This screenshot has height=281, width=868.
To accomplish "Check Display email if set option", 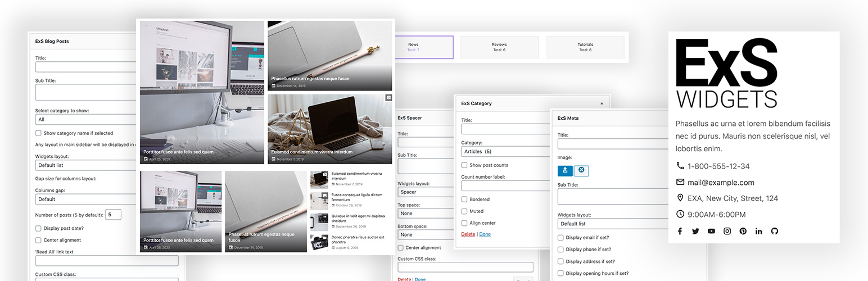I will [560, 238].
